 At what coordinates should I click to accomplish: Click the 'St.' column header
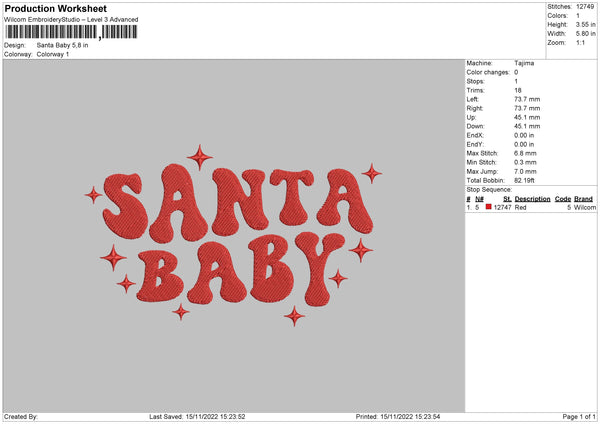click(x=507, y=199)
